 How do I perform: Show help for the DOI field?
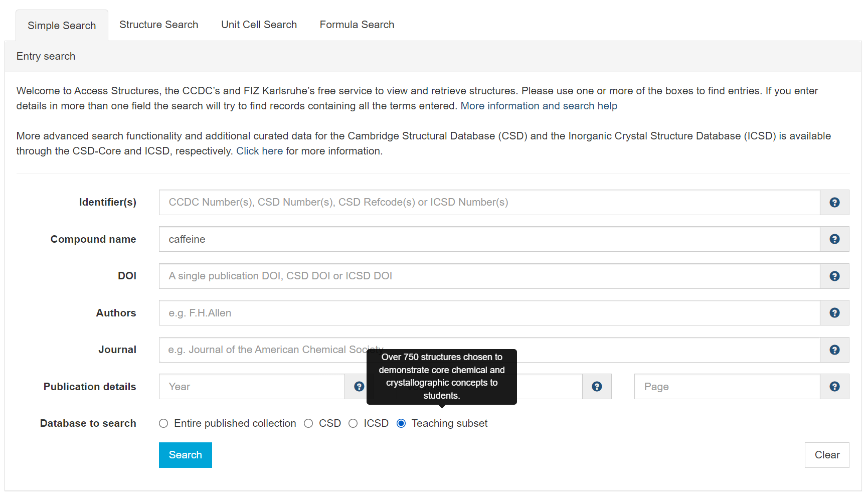834,276
